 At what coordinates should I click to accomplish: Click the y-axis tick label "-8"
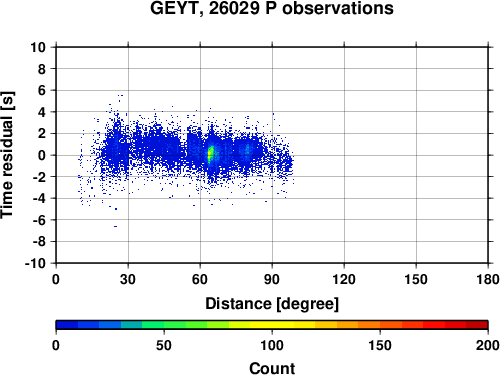39,241
